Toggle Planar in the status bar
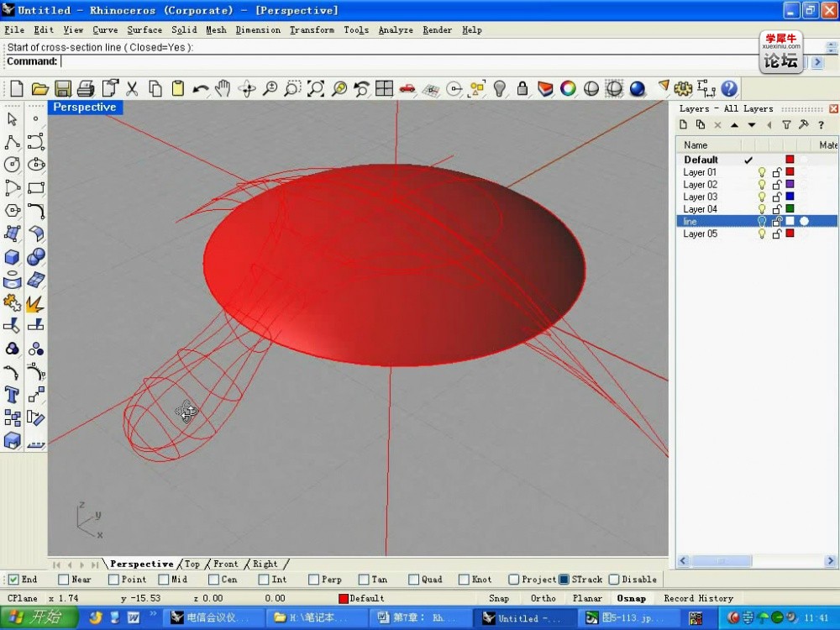This screenshot has width=840, height=630. coord(587,598)
